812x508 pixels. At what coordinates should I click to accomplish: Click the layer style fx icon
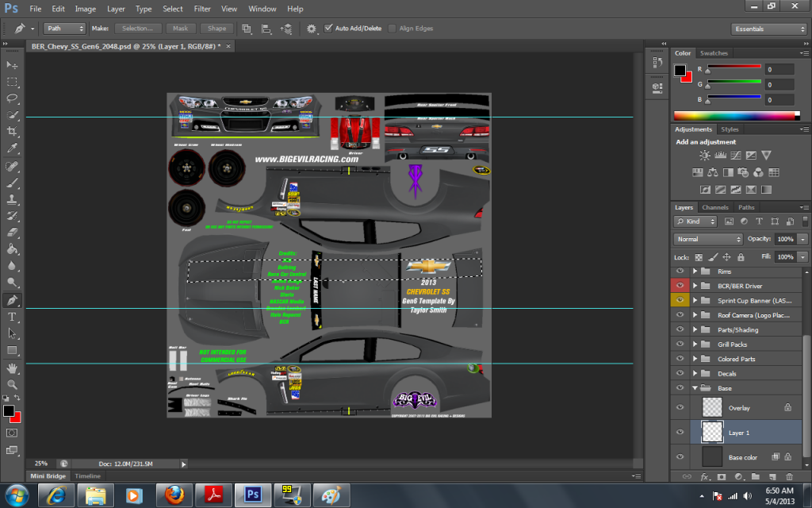point(704,476)
